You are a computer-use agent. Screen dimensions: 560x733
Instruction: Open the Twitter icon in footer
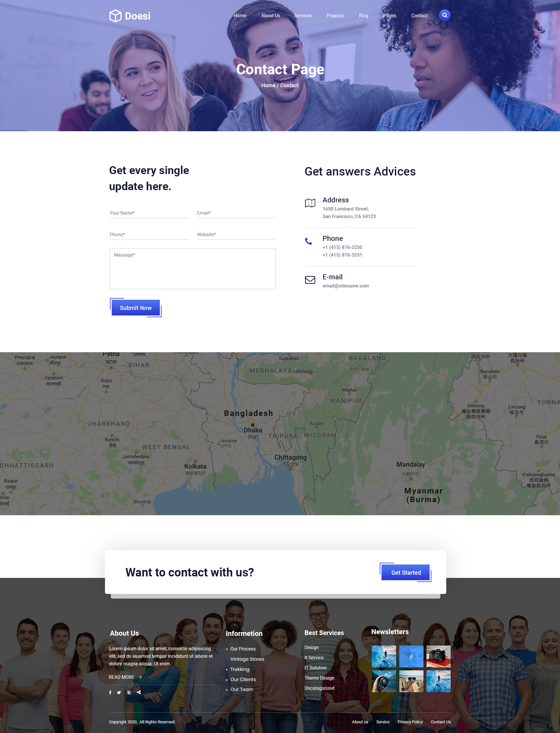click(x=119, y=692)
